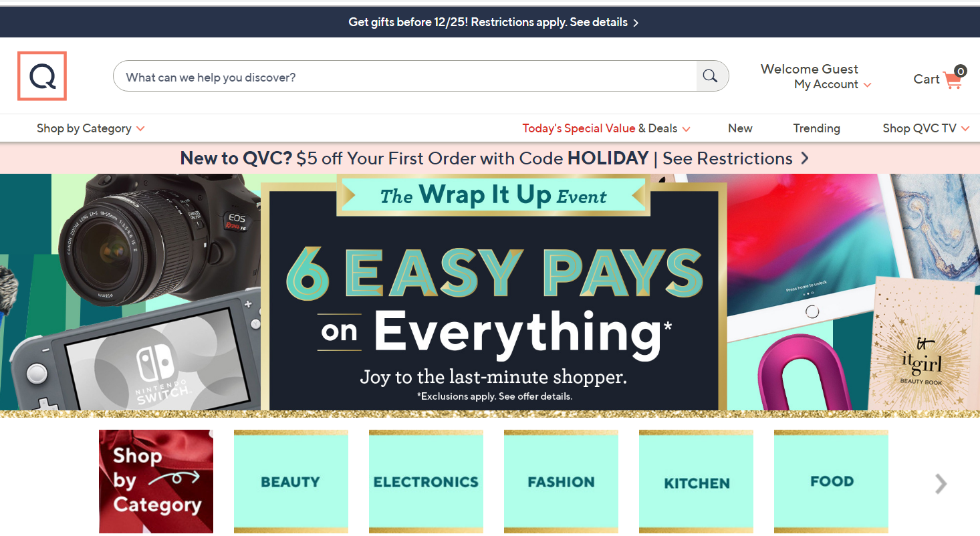Viewport: 980px width, 536px height.
Task: Click the arrow after See details in the top banner
Action: [x=636, y=23]
